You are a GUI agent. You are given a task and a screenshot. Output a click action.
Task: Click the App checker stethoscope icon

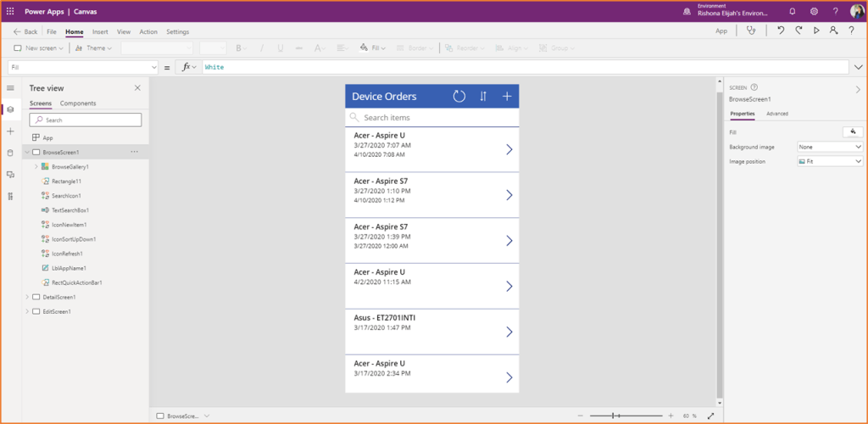click(x=750, y=31)
